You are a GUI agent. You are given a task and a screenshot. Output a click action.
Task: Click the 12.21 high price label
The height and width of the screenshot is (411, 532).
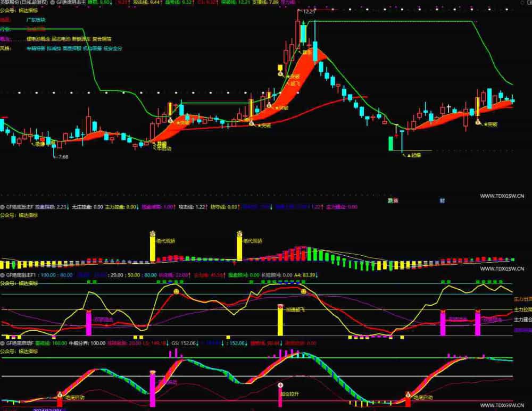click(309, 11)
